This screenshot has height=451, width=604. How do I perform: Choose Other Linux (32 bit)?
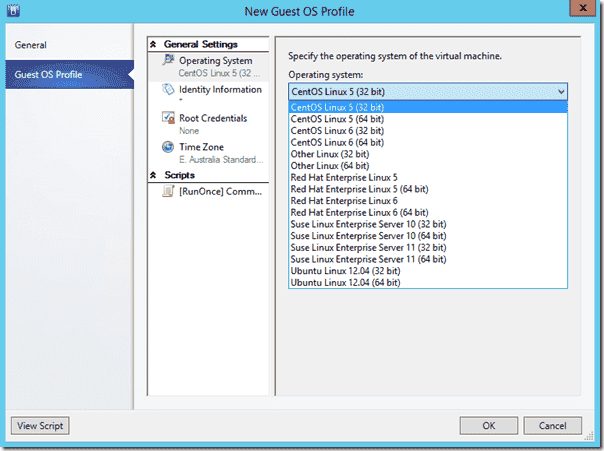428,154
